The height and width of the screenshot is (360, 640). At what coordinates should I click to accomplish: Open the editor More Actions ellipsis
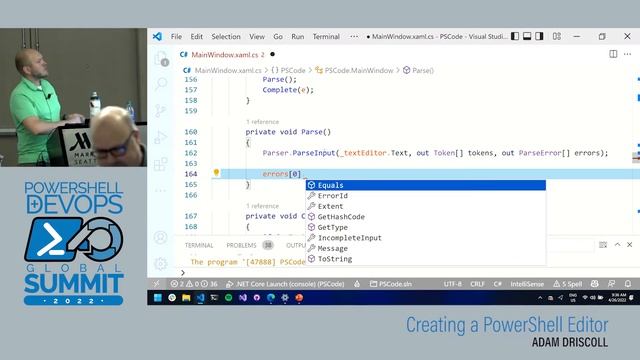pyautogui.click(x=627, y=54)
